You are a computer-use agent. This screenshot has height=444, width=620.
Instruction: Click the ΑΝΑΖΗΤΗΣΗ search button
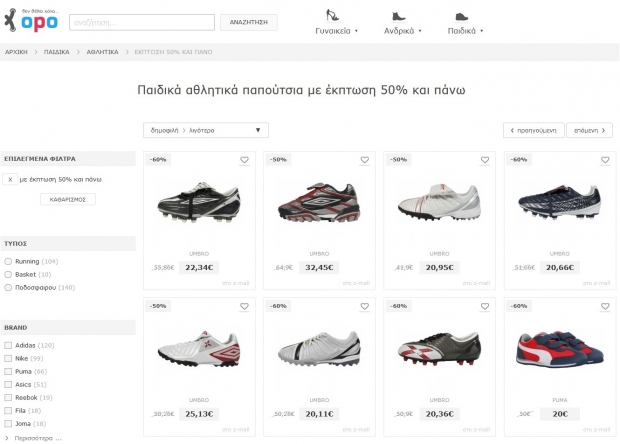coord(249,22)
